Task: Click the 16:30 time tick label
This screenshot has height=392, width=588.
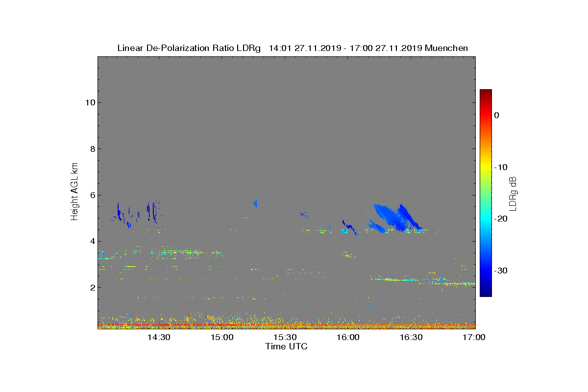Action: click(x=411, y=337)
